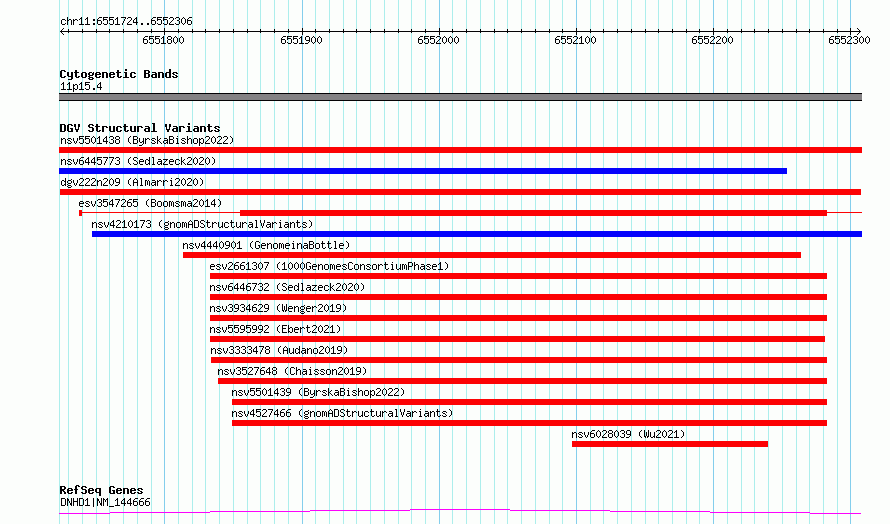Click the left arrowhead on the ruler
The width and height of the screenshot is (890, 524).
[x=62, y=32]
